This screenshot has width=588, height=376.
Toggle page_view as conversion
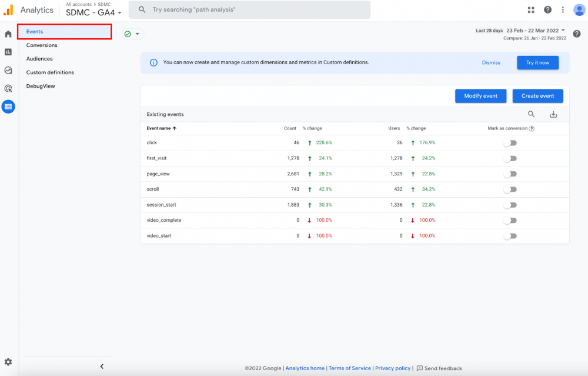(510, 174)
